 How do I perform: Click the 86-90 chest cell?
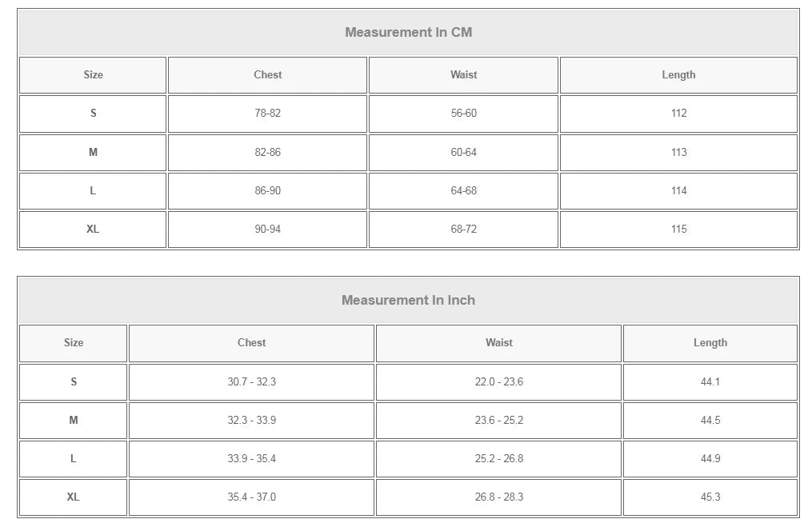point(268,191)
